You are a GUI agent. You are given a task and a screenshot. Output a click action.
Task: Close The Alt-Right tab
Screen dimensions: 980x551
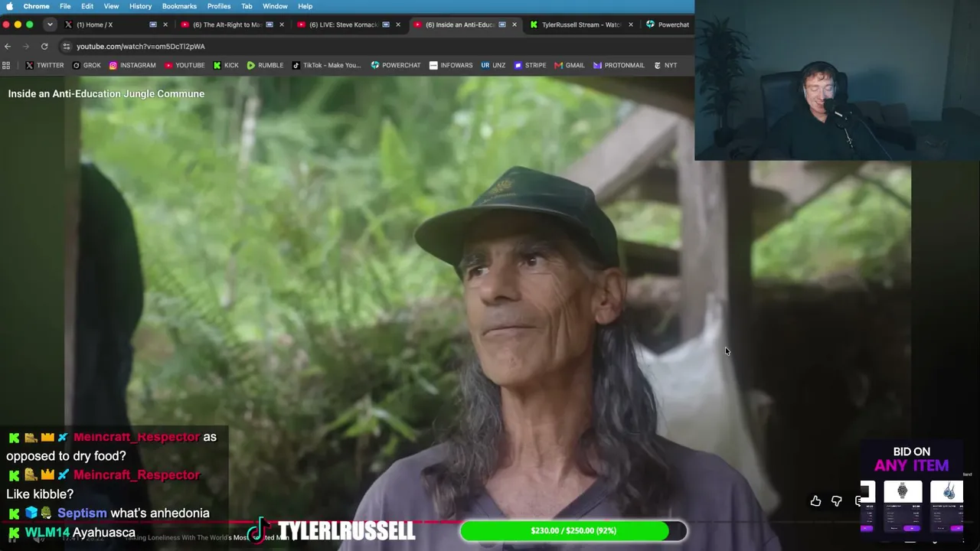coord(281,24)
